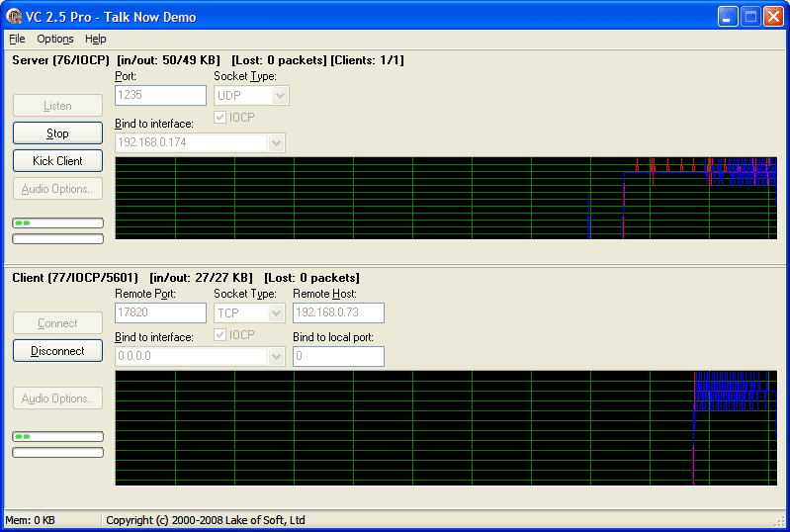Image resolution: width=790 pixels, height=532 pixels.
Task: Click the copyright Lake of Soft status text
Action: pyautogui.click(x=205, y=520)
